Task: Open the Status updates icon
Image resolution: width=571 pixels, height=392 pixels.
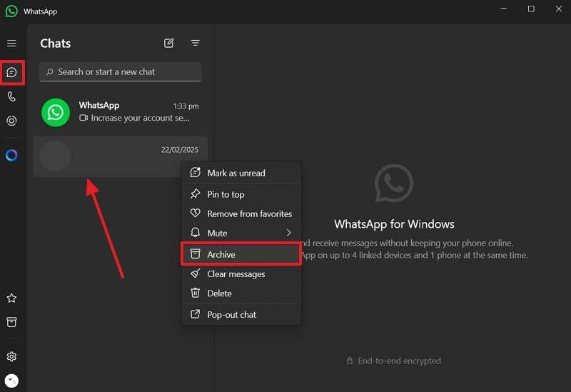Action: tap(11, 121)
